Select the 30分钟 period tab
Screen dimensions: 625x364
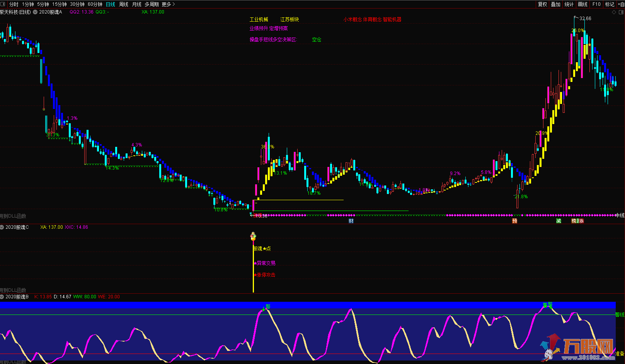point(77,4)
